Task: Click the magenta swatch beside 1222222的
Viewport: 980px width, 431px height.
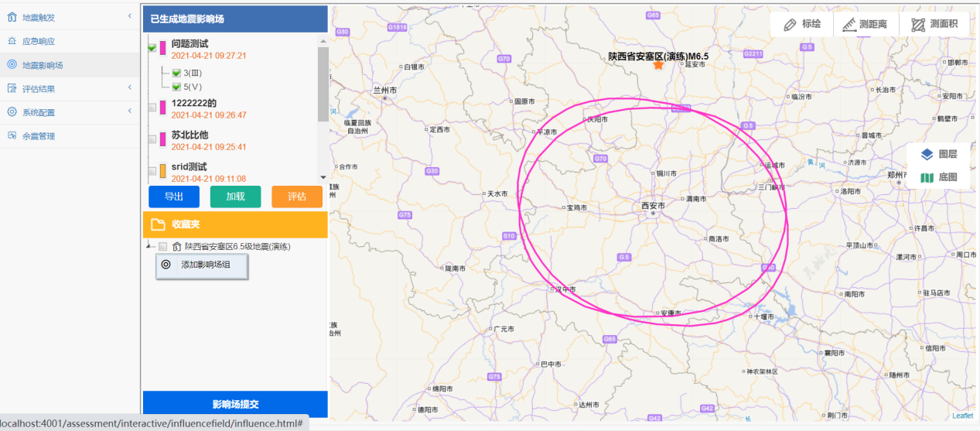Action: click(162, 108)
